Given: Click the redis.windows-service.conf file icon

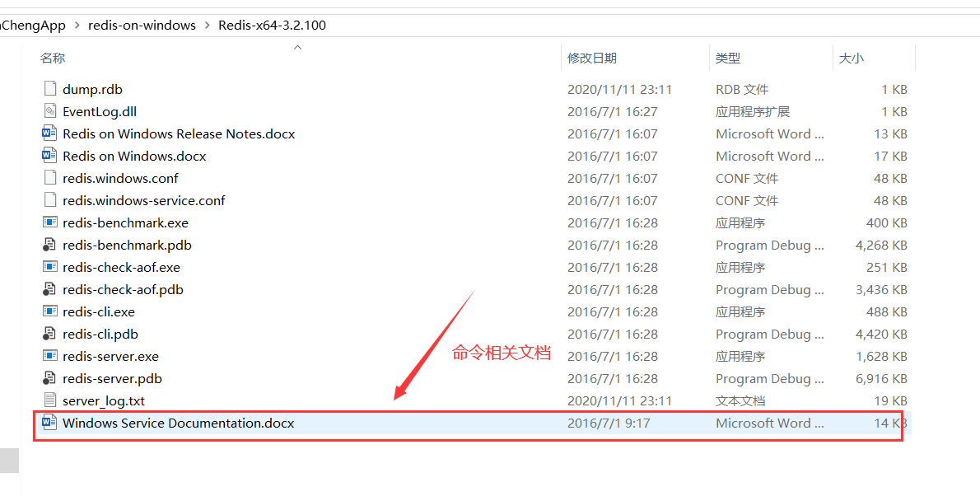Looking at the screenshot, I should click(50, 200).
